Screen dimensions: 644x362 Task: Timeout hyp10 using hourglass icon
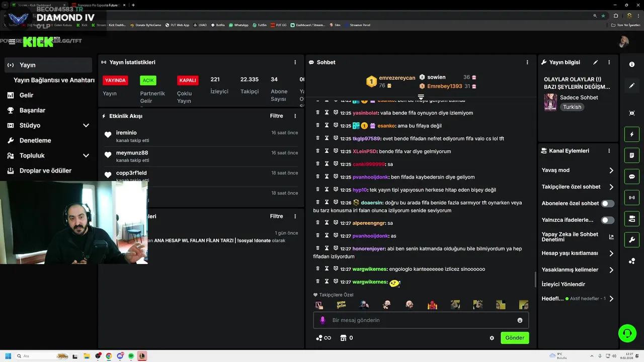(x=327, y=190)
